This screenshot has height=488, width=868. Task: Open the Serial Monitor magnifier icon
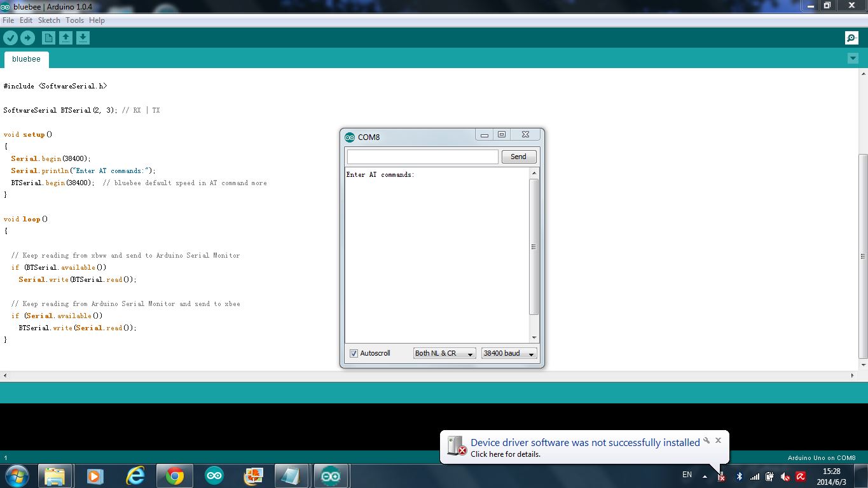pyautogui.click(x=851, y=38)
